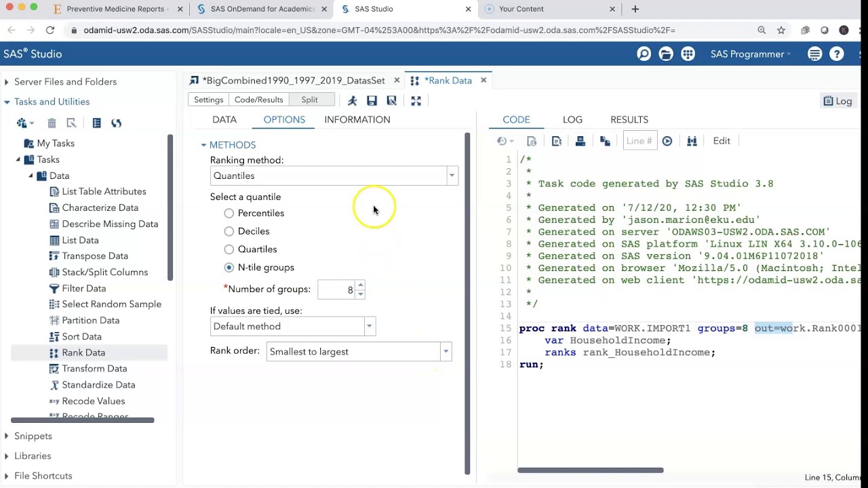Screen dimensions: 868x488
Task: Click the Edit button in code toolbar
Action: pyautogui.click(x=722, y=141)
